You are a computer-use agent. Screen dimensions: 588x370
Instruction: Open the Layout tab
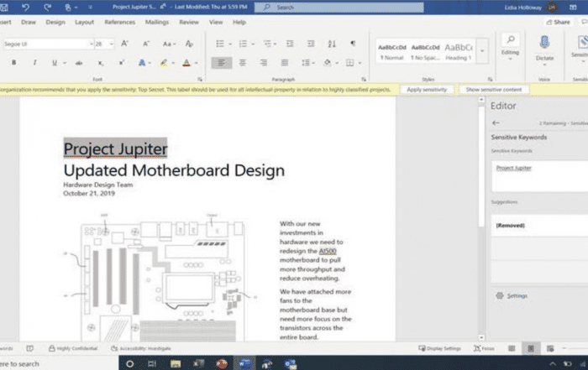click(x=84, y=22)
